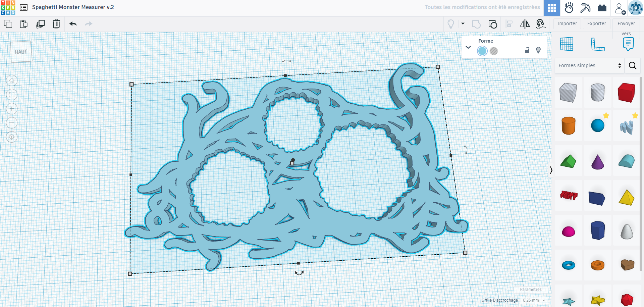
Task: Click the Fit all in view button
Action: point(12,95)
